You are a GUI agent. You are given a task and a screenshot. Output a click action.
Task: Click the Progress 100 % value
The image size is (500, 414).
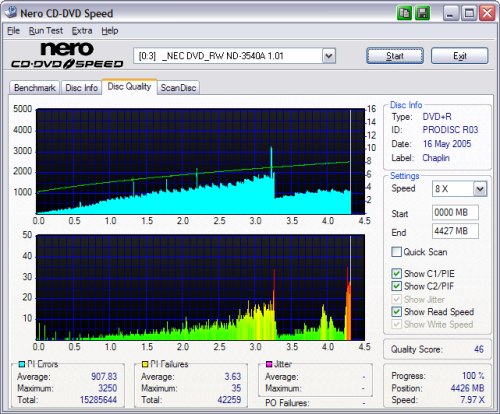tap(473, 376)
